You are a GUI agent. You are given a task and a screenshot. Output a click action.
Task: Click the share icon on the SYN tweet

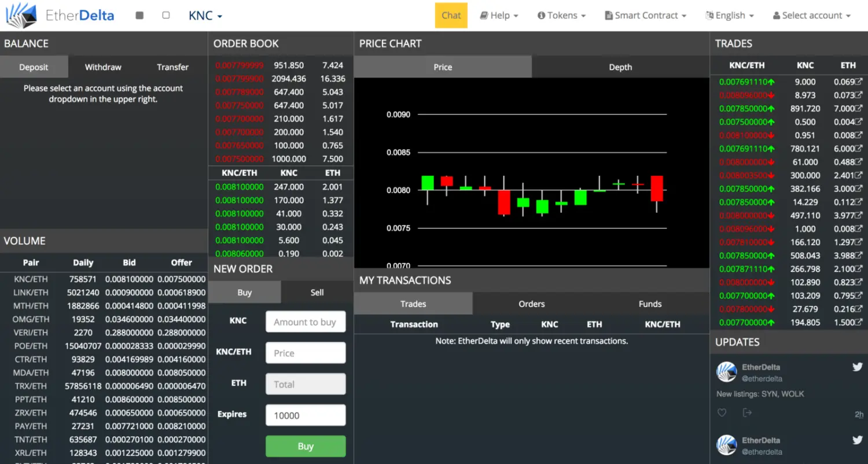coord(747,412)
